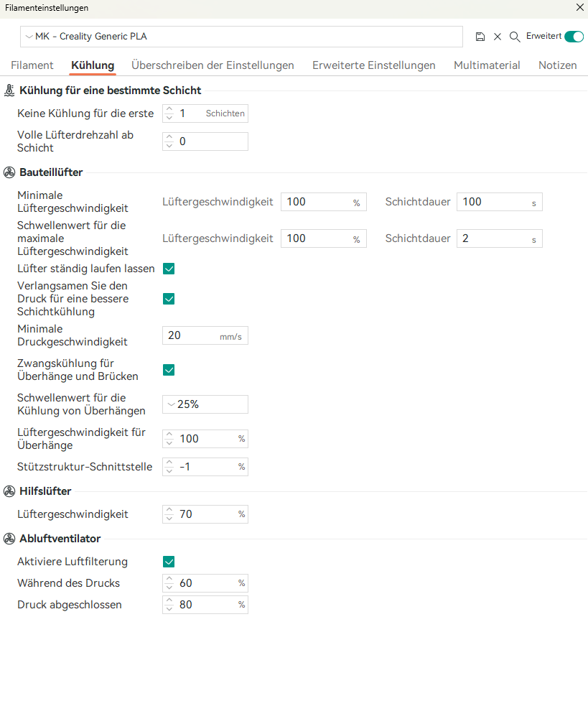Click the Bauteillüfter fan section icon
This screenshot has width=588, height=701.
(x=9, y=172)
